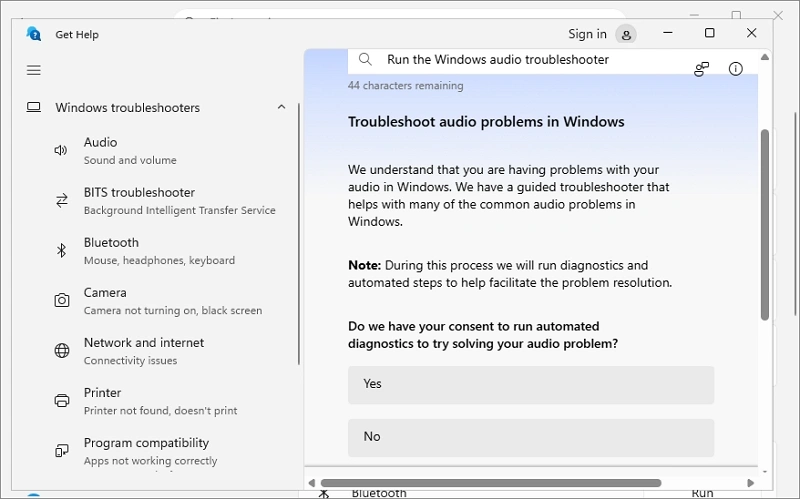Click the Network globe icon
800x499 pixels.
tap(62, 351)
